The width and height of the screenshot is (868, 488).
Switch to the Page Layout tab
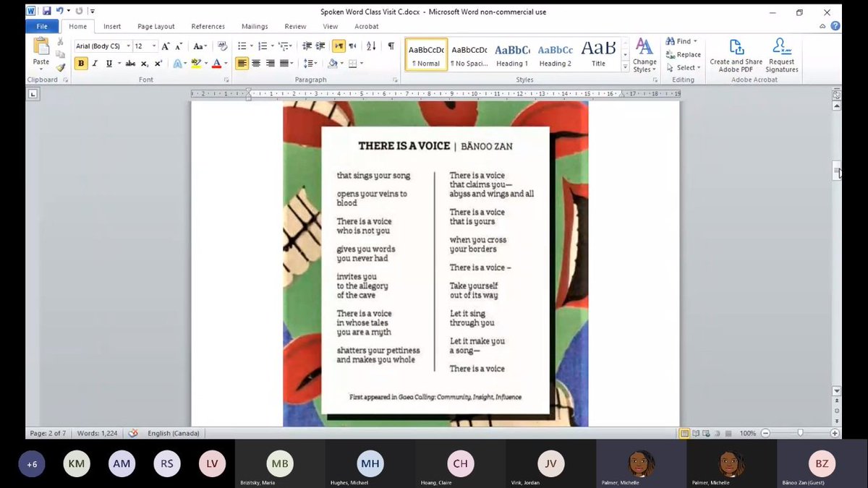[x=156, y=26]
